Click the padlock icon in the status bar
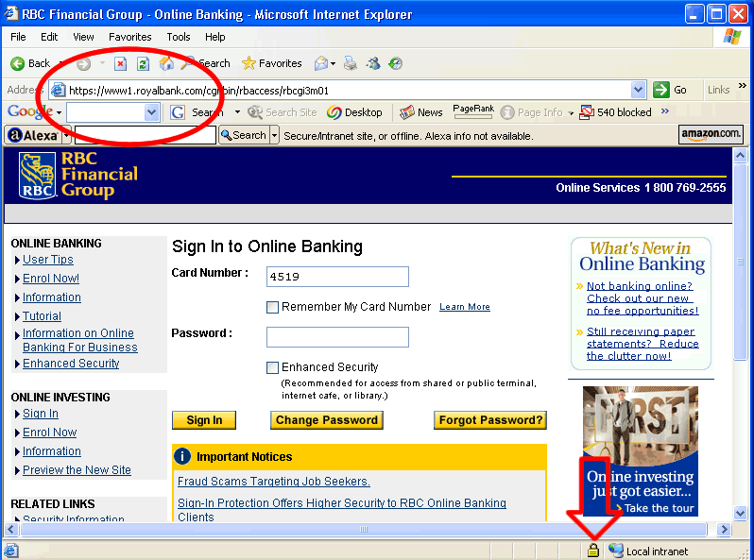Screen dimensions: 754x560 [x=593, y=551]
